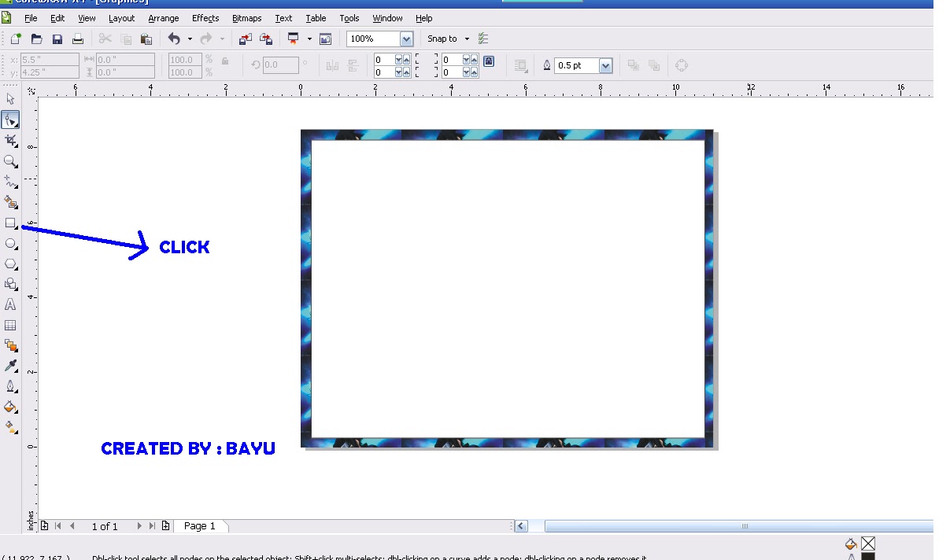Open the outline width 0.5 pt dropdown
Image resolution: width=950 pixels, height=560 pixels.
tap(605, 66)
